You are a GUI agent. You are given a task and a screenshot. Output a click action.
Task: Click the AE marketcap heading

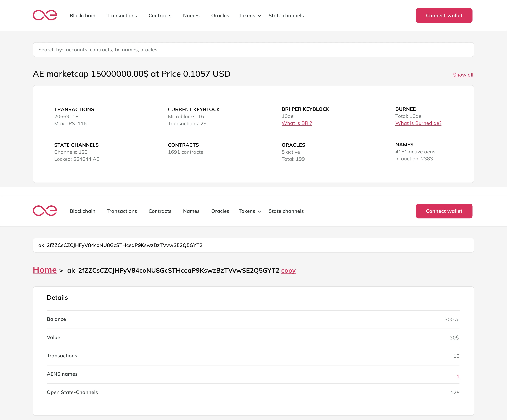(132, 74)
